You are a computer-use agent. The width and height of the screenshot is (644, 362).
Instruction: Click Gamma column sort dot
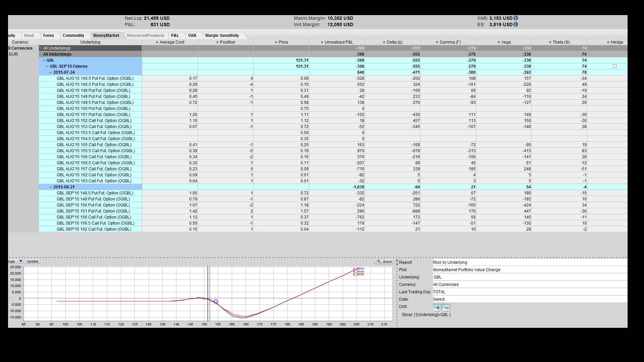click(x=437, y=42)
